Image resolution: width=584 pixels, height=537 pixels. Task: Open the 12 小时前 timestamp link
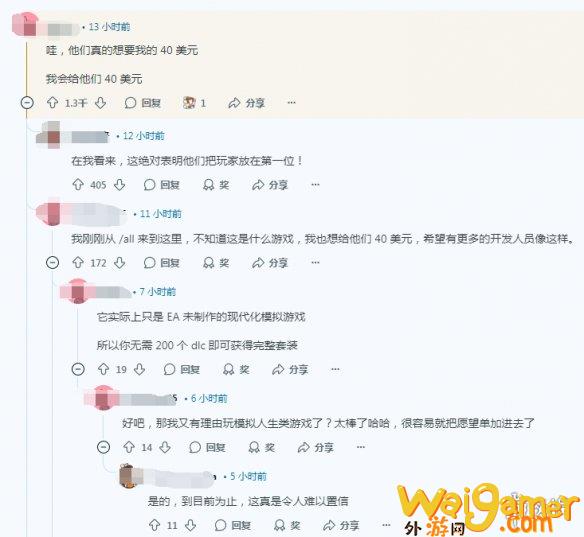click(x=144, y=136)
